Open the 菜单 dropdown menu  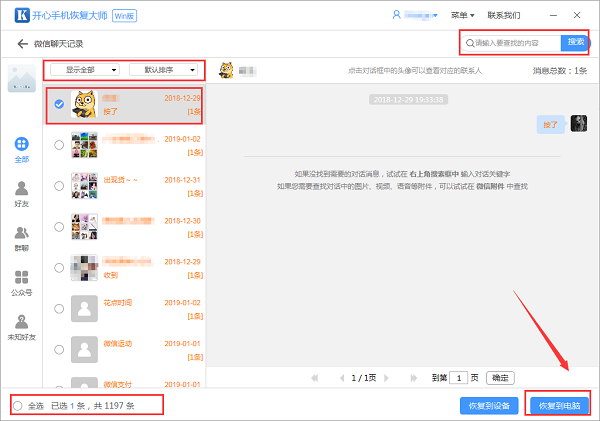coord(463,16)
